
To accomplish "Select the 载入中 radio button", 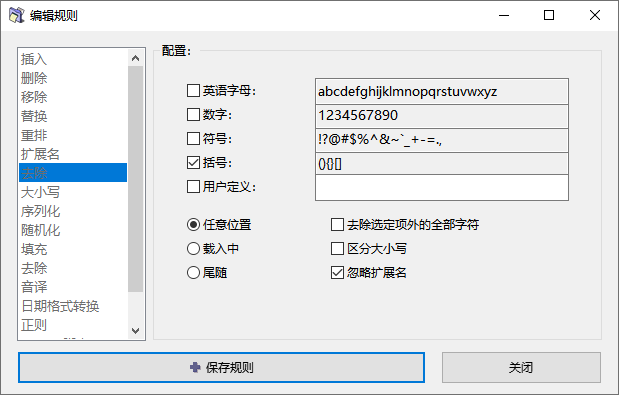I will (x=193, y=249).
